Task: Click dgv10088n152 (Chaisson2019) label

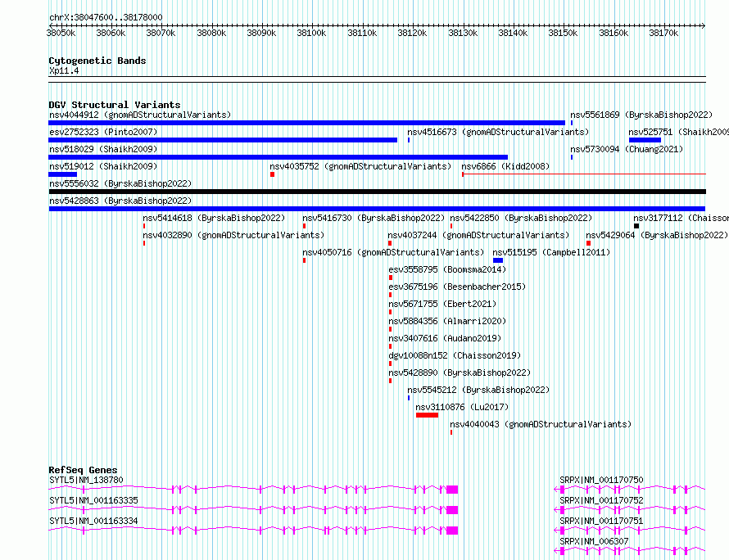Action: coord(455,355)
